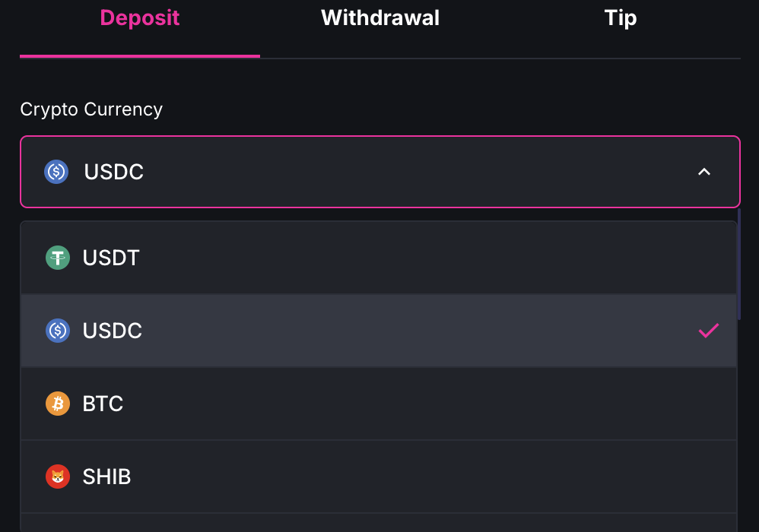Choose USDT from the currency list

click(111, 258)
